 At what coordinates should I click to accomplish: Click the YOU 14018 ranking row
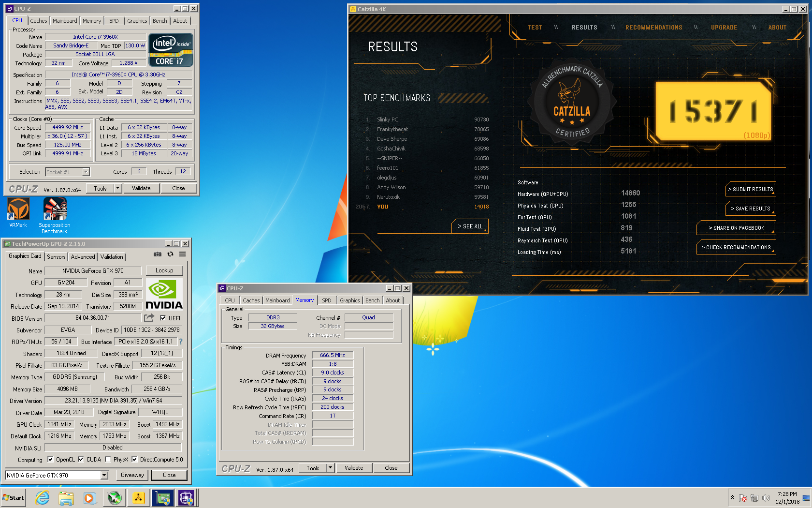(422, 207)
